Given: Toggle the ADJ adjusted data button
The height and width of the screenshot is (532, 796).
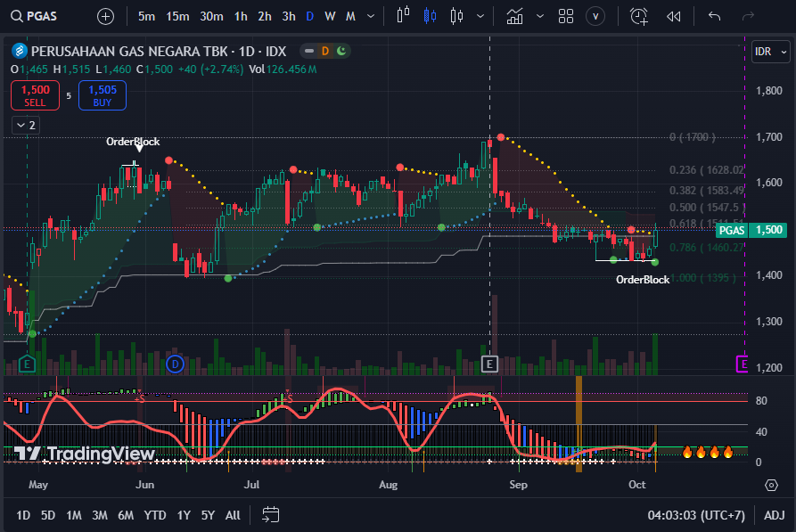Looking at the screenshot, I should 775,515.
